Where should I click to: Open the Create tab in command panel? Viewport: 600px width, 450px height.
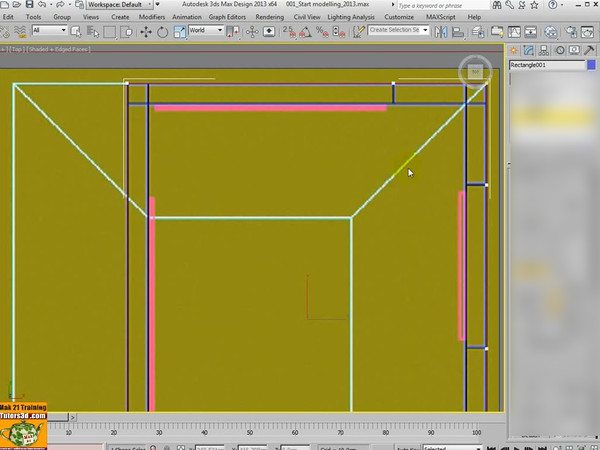514,51
